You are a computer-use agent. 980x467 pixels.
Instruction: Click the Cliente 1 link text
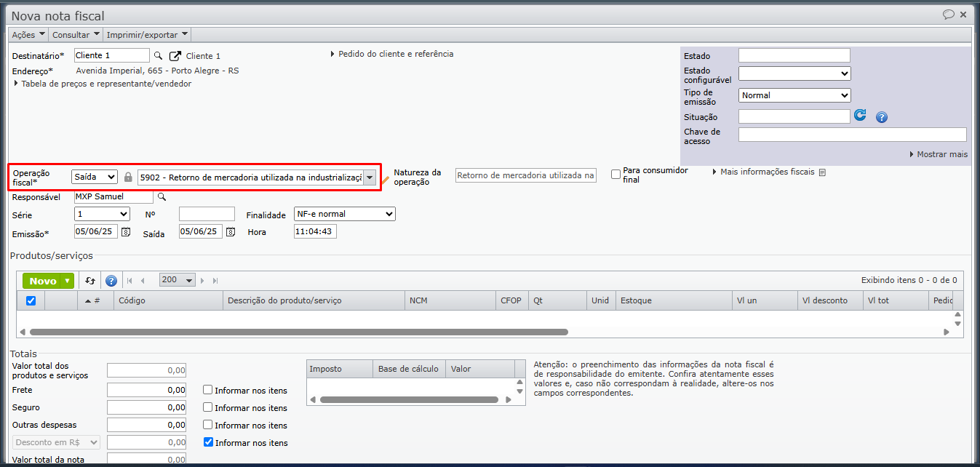click(203, 56)
